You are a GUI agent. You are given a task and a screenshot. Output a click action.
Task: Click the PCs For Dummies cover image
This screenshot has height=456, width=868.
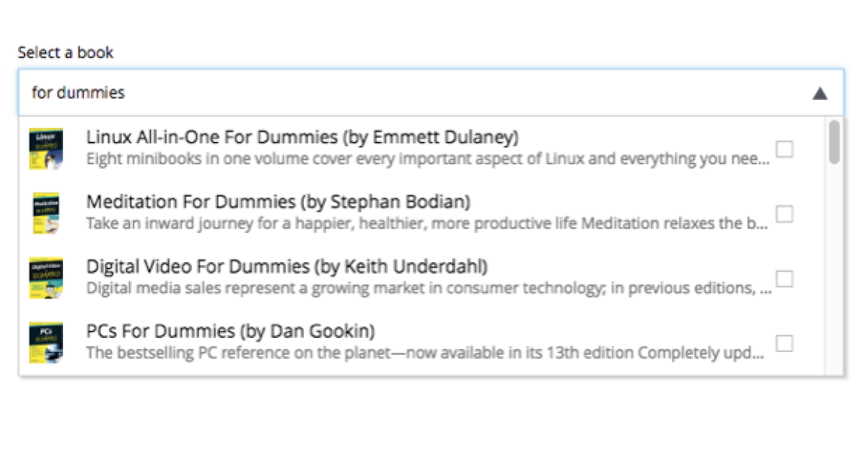click(46, 342)
